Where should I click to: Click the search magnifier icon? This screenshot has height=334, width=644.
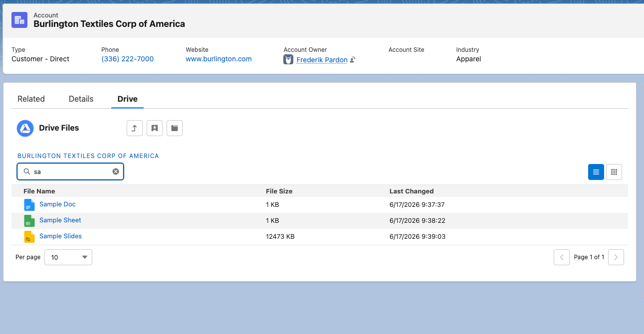27,171
